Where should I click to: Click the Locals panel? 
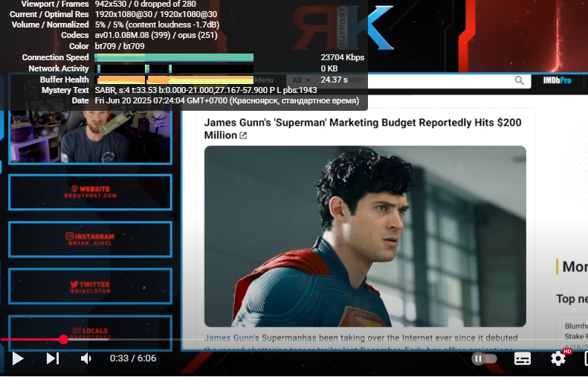click(91, 333)
